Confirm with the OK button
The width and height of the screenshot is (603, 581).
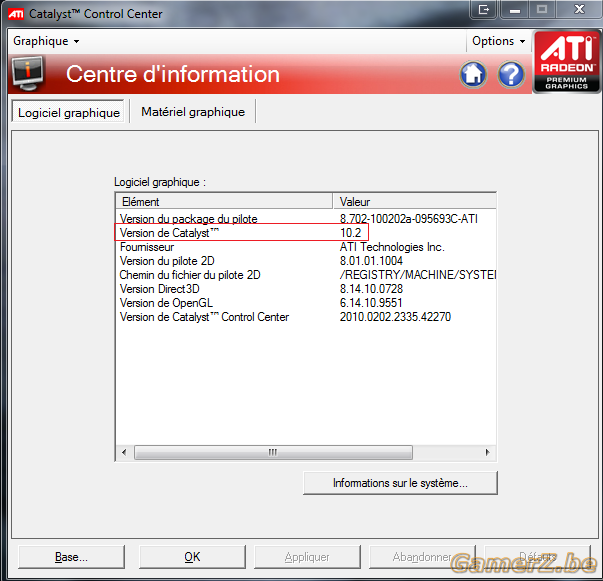(192, 556)
